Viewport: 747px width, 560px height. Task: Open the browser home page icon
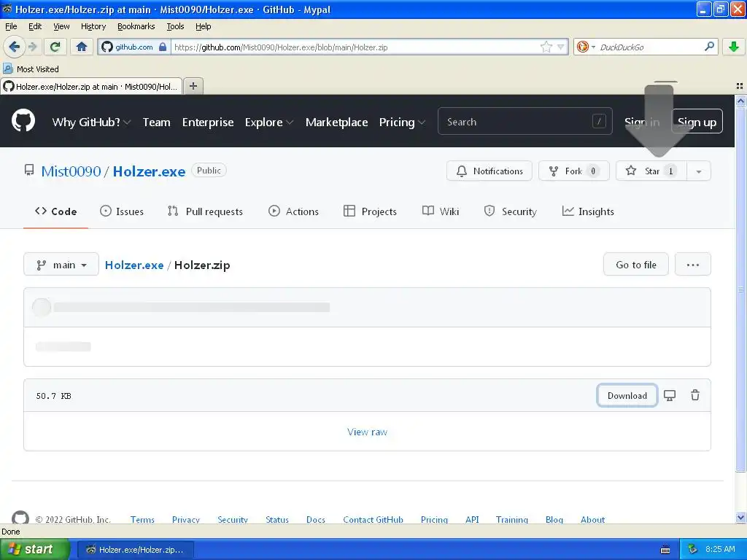82,47
